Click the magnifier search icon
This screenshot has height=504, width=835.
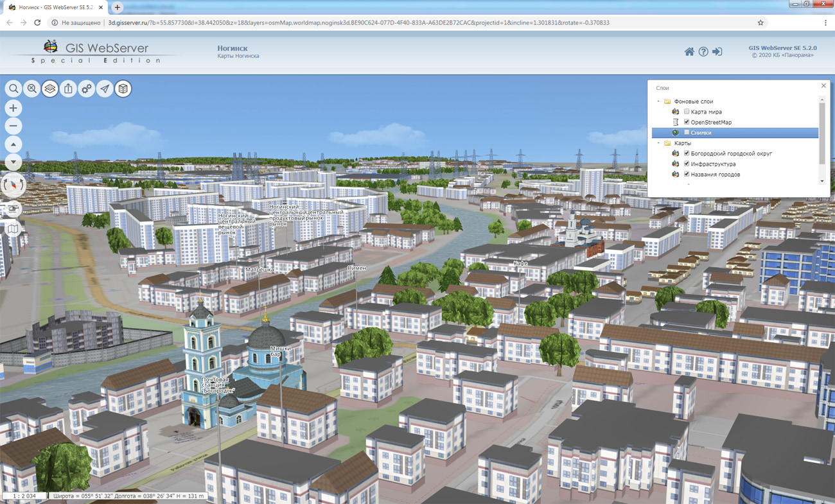pos(13,89)
